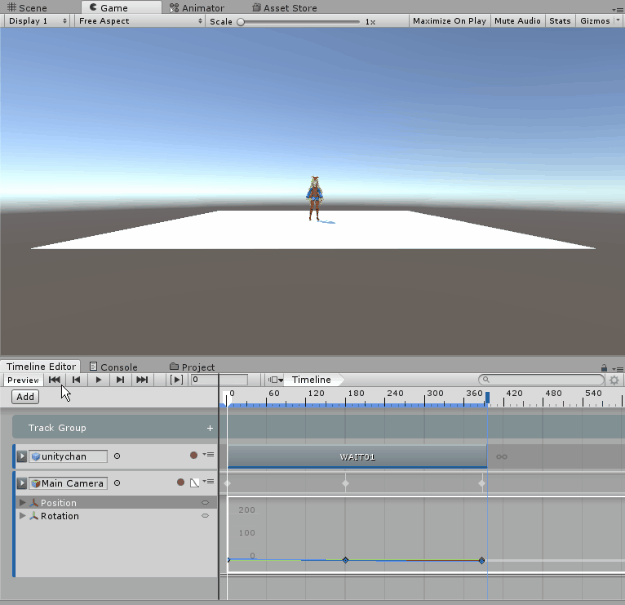Go to timeline start button

pos(54,380)
